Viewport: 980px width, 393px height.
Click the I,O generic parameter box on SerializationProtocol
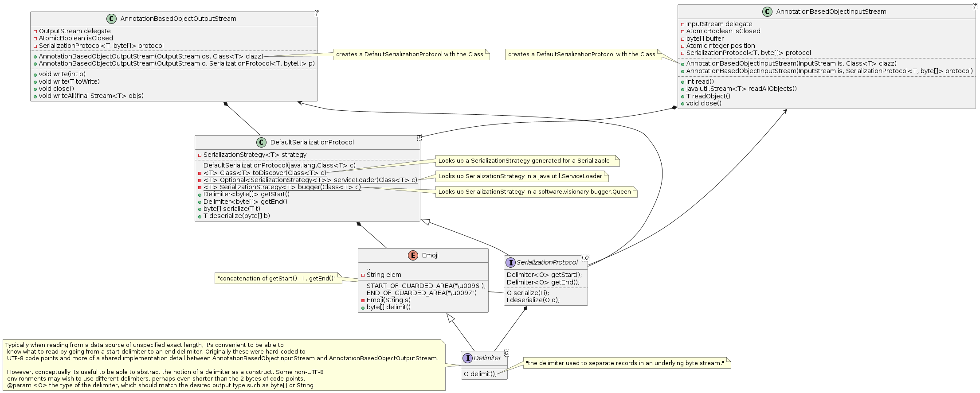tap(585, 257)
